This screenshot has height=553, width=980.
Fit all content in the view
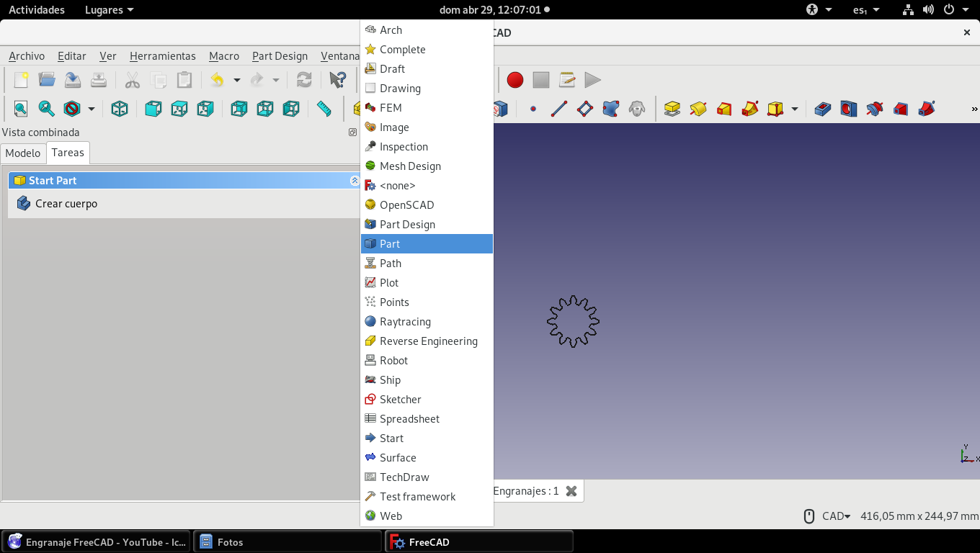21,109
